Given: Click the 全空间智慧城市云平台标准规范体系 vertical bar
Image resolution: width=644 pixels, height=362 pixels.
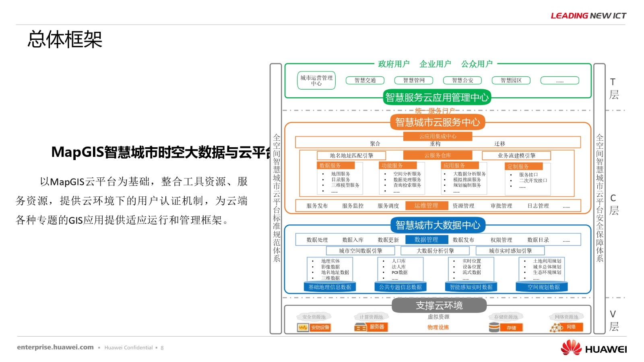Looking at the screenshot, I should pos(276,199).
